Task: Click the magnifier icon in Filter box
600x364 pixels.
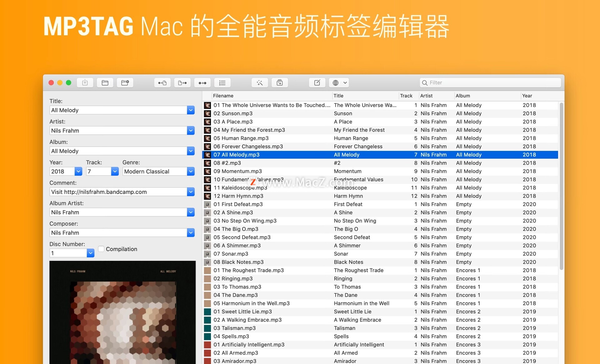Action: click(425, 83)
